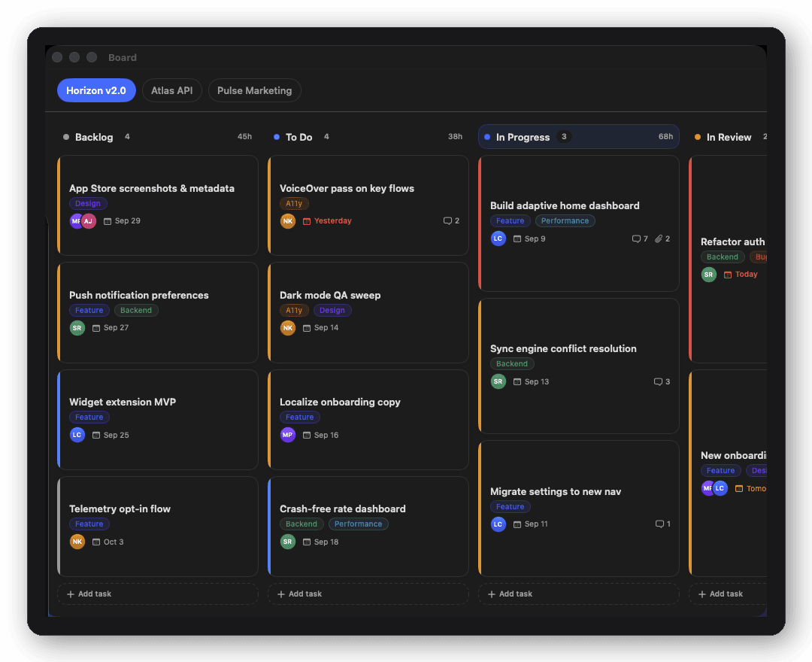This screenshot has height=662, width=812.
Task: Open Widget extension MVP card
Action: click(x=157, y=419)
